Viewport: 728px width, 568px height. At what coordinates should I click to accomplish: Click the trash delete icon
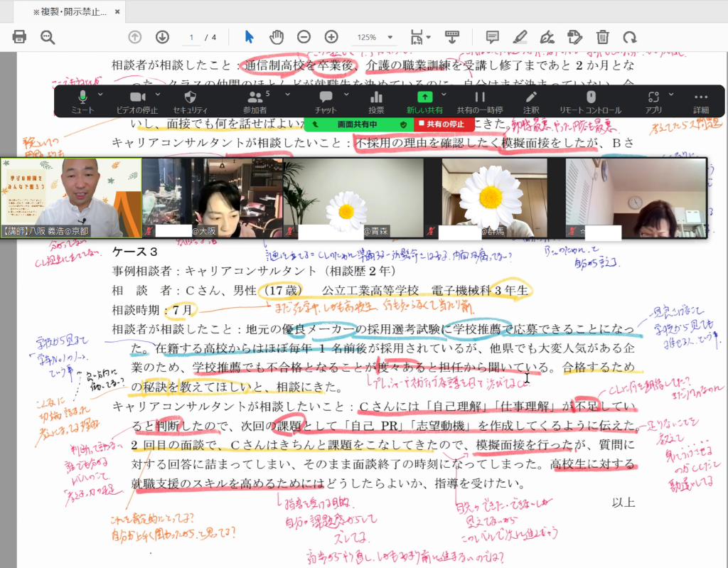click(602, 37)
